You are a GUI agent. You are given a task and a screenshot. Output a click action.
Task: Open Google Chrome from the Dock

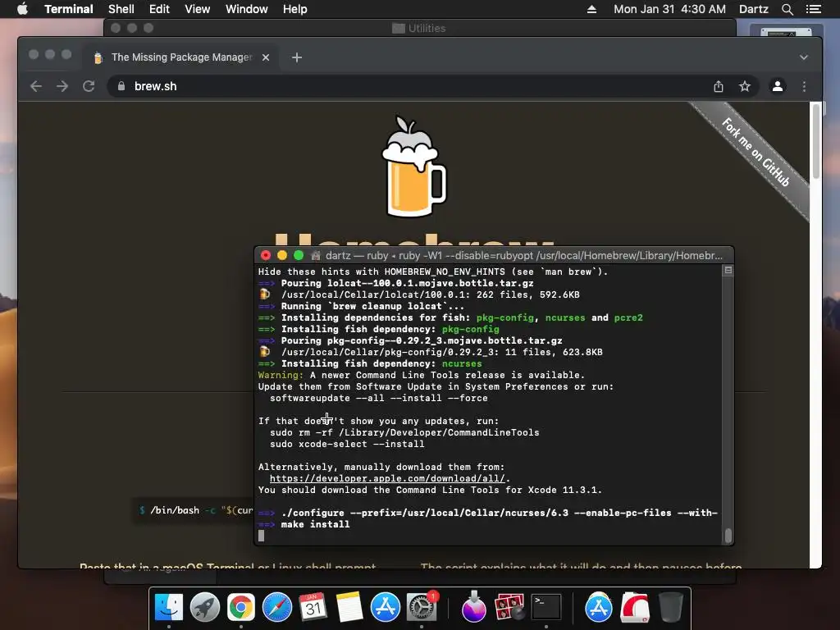[241, 607]
